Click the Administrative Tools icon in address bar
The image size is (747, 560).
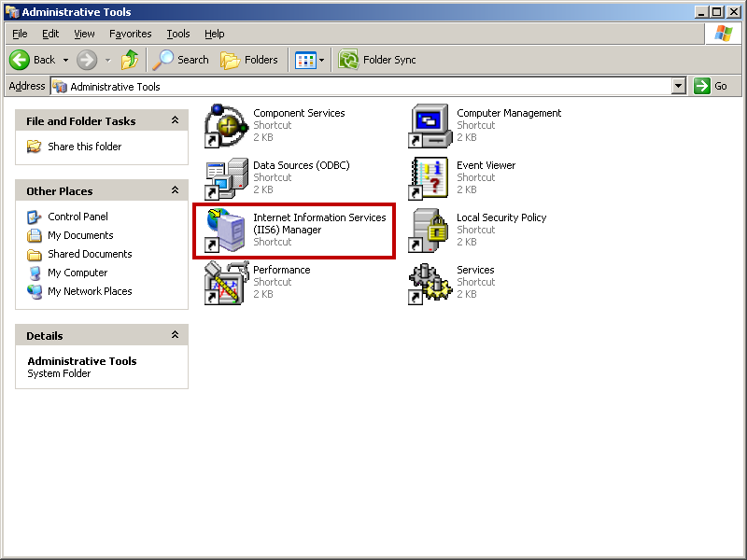click(60, 87)
